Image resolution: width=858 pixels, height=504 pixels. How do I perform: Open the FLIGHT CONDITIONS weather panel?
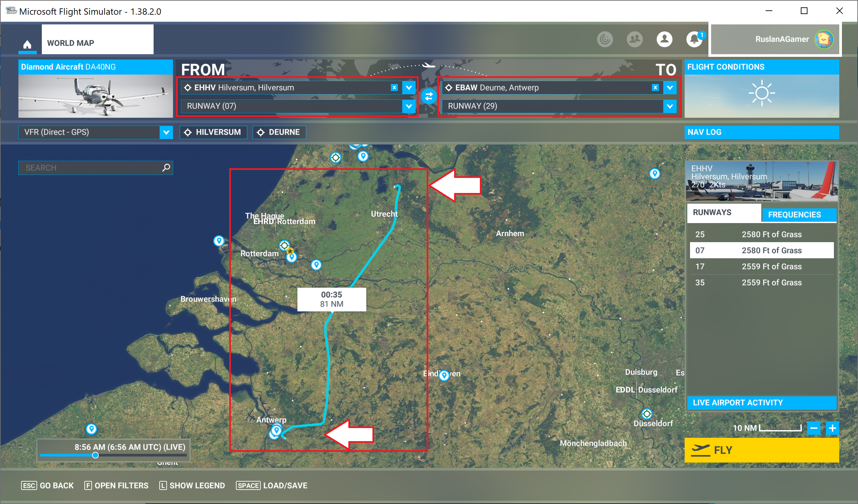coord(762,89)
